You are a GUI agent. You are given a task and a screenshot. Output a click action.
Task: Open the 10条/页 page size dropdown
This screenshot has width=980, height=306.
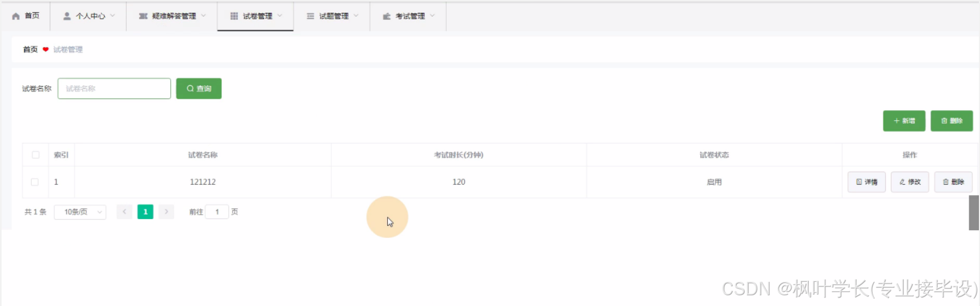coord(80,212)
